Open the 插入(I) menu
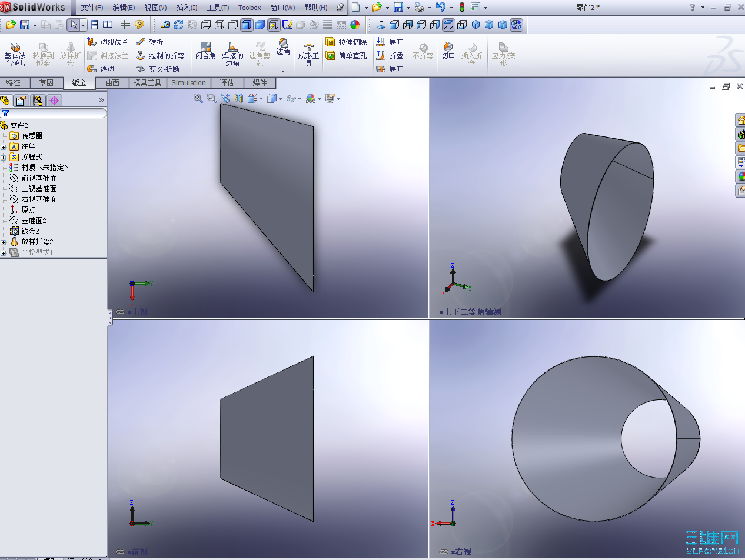Image resolution: width=745 pixels, height=560 pixels. [x=187, y=8]
